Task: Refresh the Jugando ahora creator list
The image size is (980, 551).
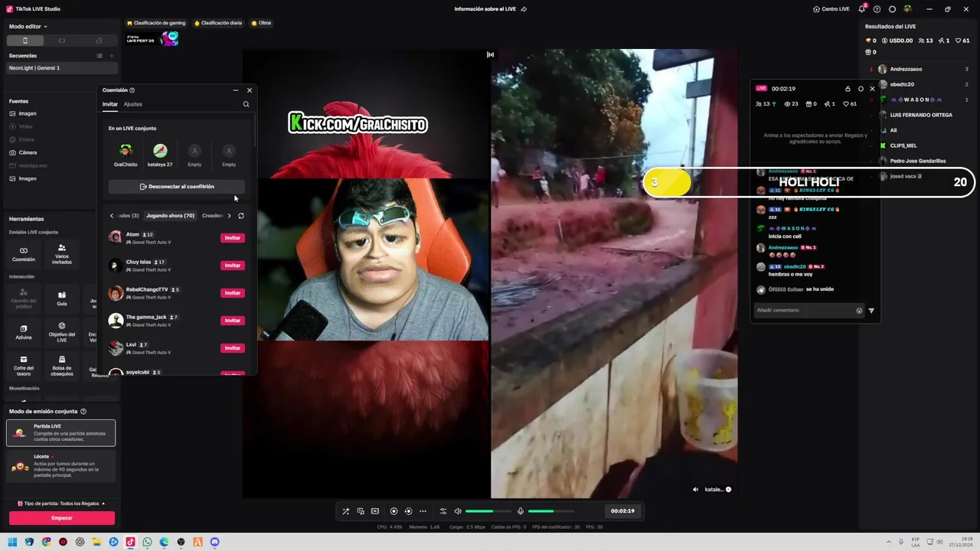Action: pyautogui.click(x=241, y=216)
